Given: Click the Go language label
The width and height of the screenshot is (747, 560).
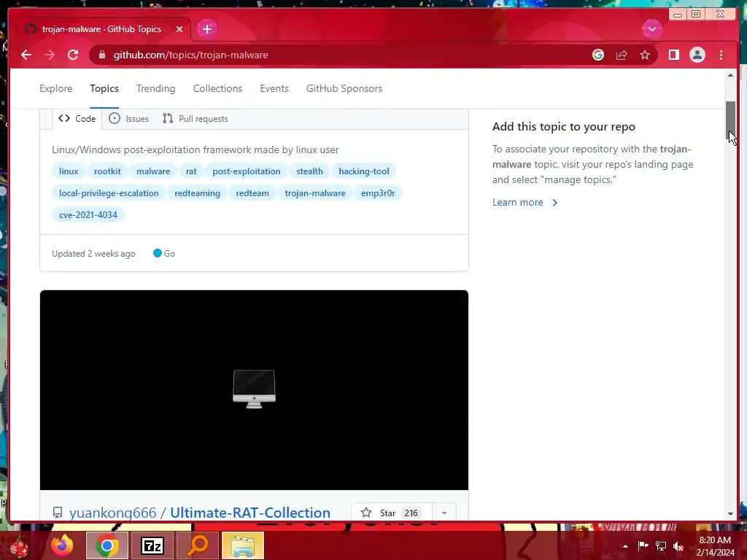Looking at the screenshot, I should pyautogui.click(x=164, y=254).
